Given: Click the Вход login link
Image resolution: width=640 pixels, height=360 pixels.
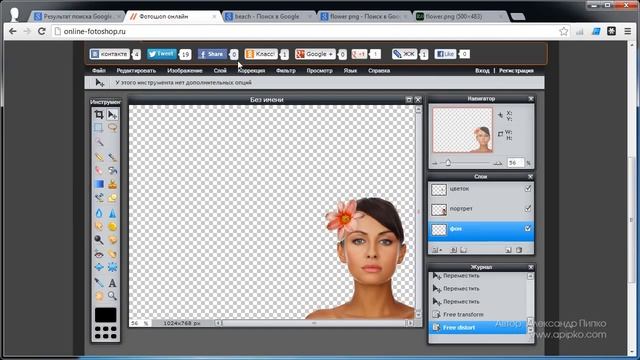Looking at the screenshot, I should [482, 71].
